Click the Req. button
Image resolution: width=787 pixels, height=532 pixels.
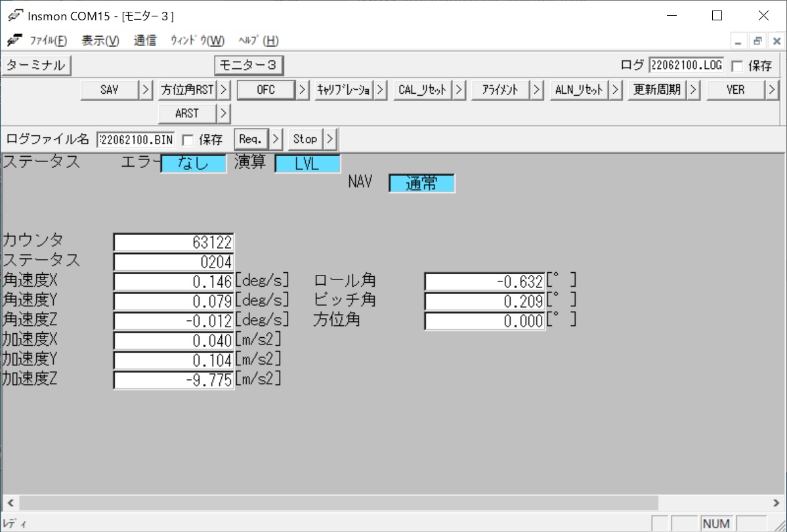click(x=251, y=139)
